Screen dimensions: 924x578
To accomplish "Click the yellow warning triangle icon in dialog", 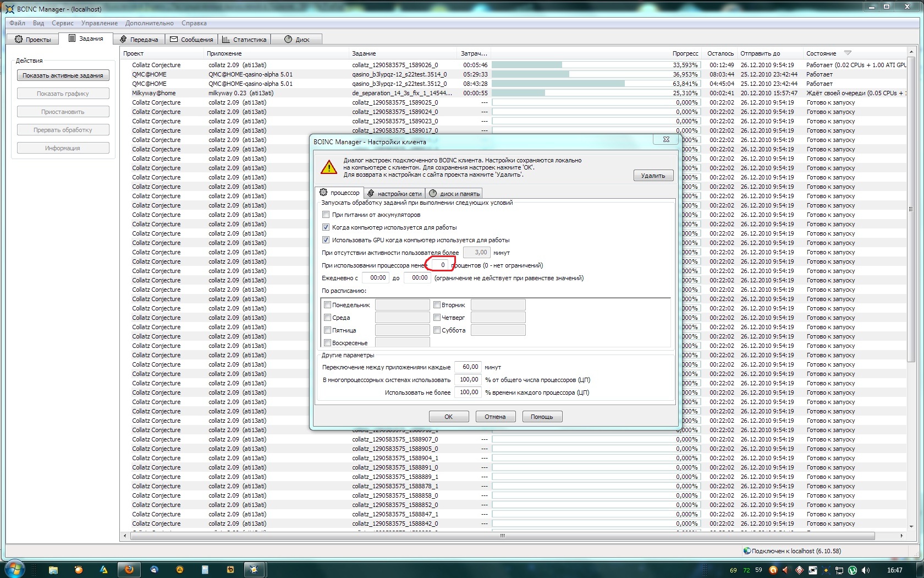I will point(329,167).
